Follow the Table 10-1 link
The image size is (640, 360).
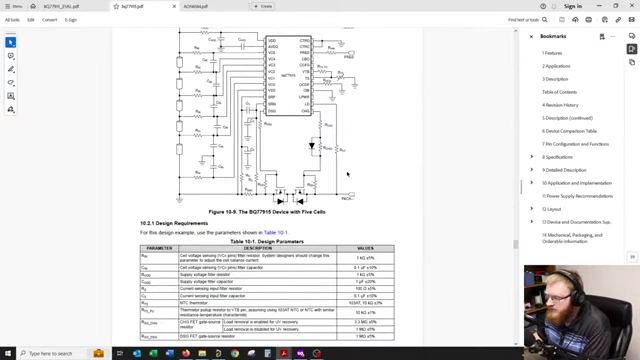276,232
